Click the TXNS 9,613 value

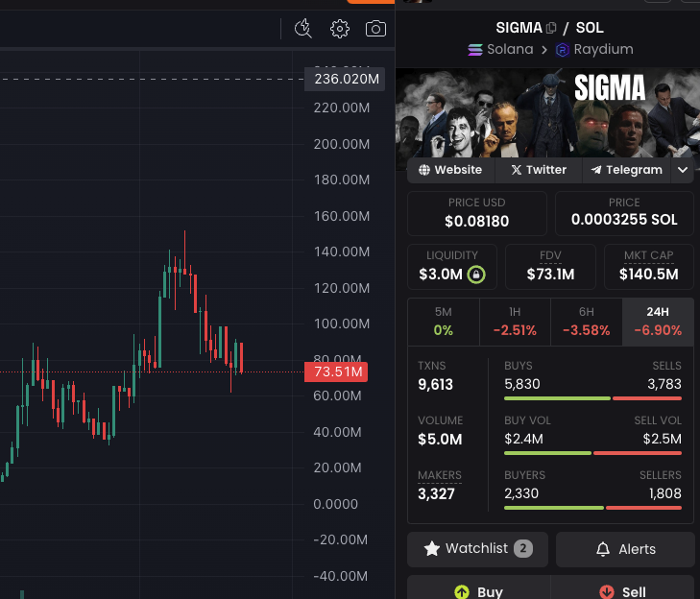tap(435, 384)
